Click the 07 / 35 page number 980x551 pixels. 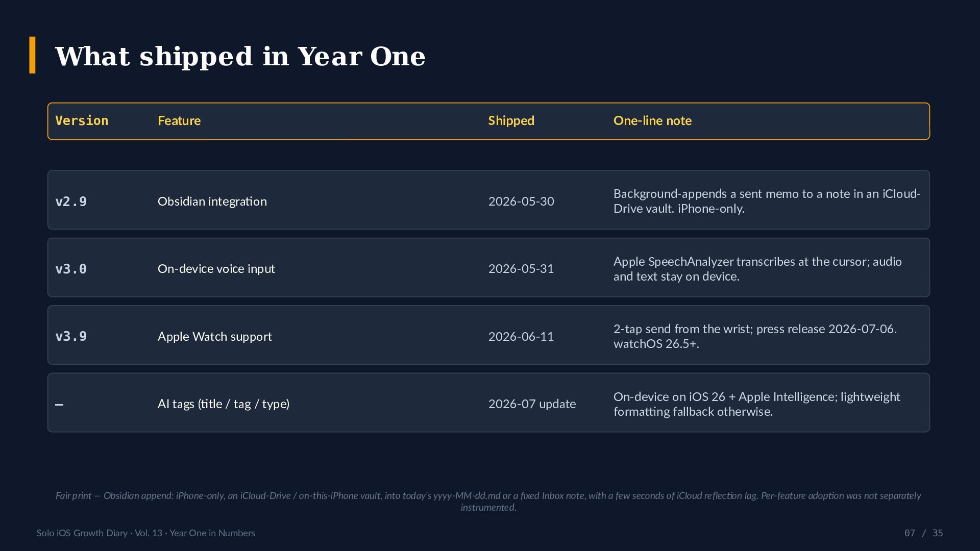pos(923,533)
